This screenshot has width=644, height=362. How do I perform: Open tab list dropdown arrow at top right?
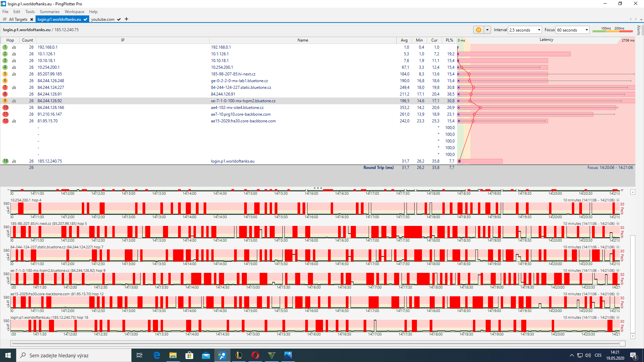coord(641,19)
